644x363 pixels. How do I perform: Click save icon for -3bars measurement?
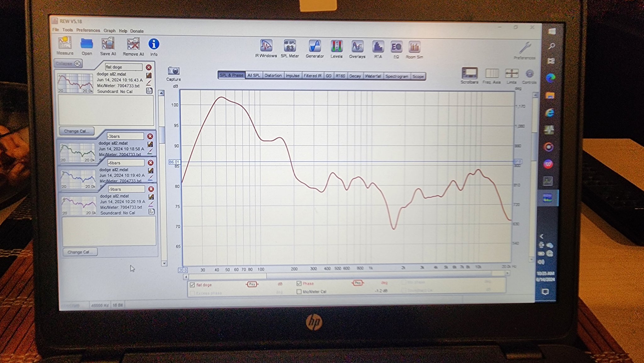point(150,144)
